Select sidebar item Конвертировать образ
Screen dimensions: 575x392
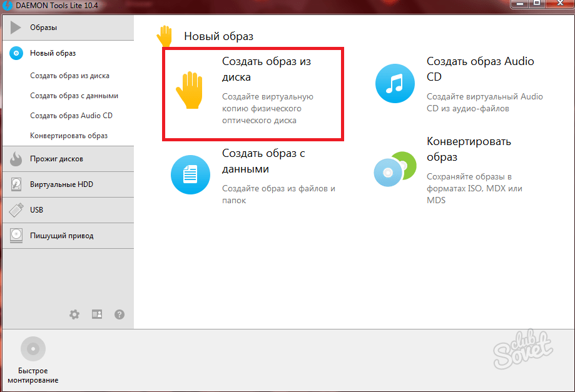(x=69, y=136)
